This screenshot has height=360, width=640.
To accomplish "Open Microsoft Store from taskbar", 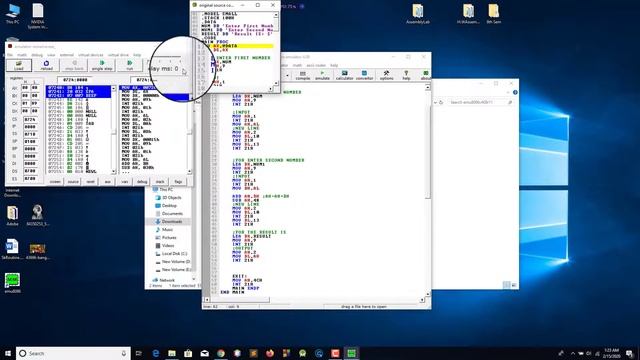I will 188,353.
